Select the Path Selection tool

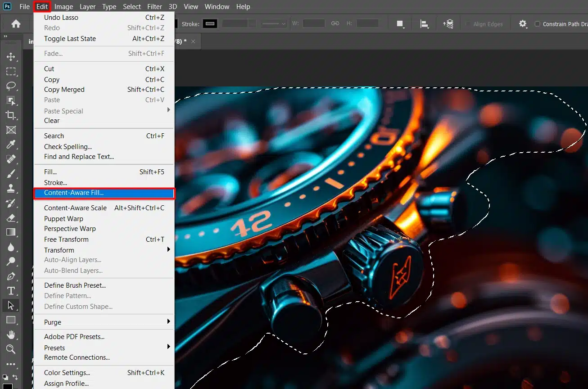11,305
